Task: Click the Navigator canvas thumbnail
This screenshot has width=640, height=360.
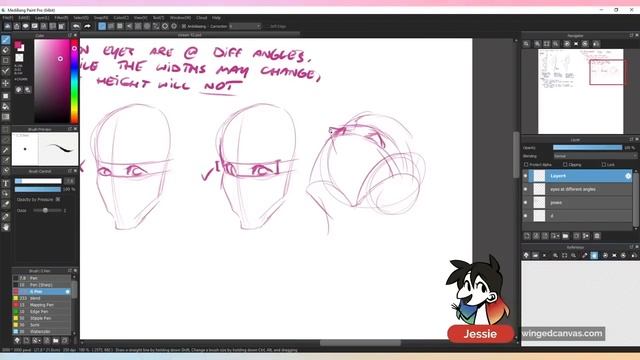Action: pos(580,91)
